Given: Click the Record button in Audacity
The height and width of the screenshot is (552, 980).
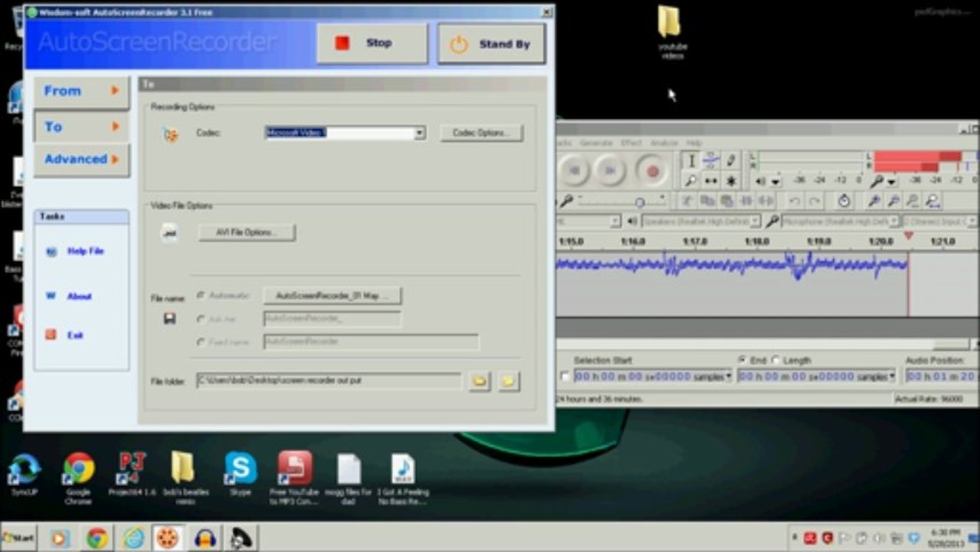Looking at the screenshot, I should [x=652, y=170].
